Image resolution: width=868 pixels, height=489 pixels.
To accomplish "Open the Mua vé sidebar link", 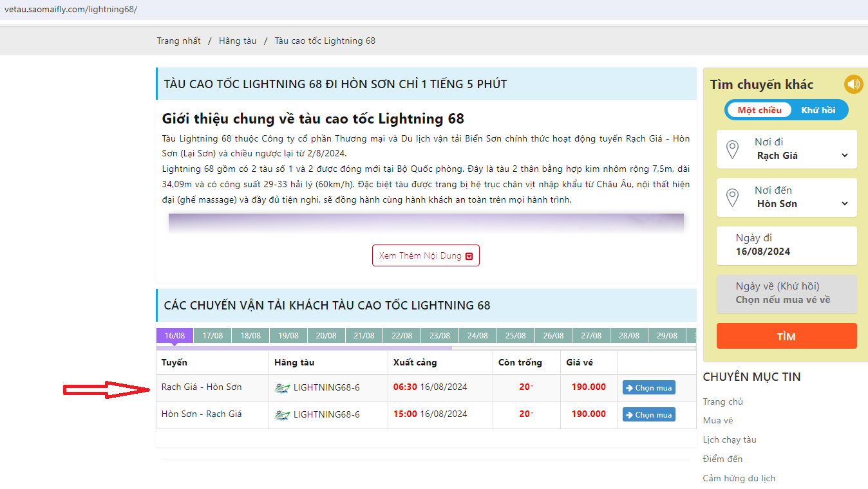I will (x=718, y=420).
